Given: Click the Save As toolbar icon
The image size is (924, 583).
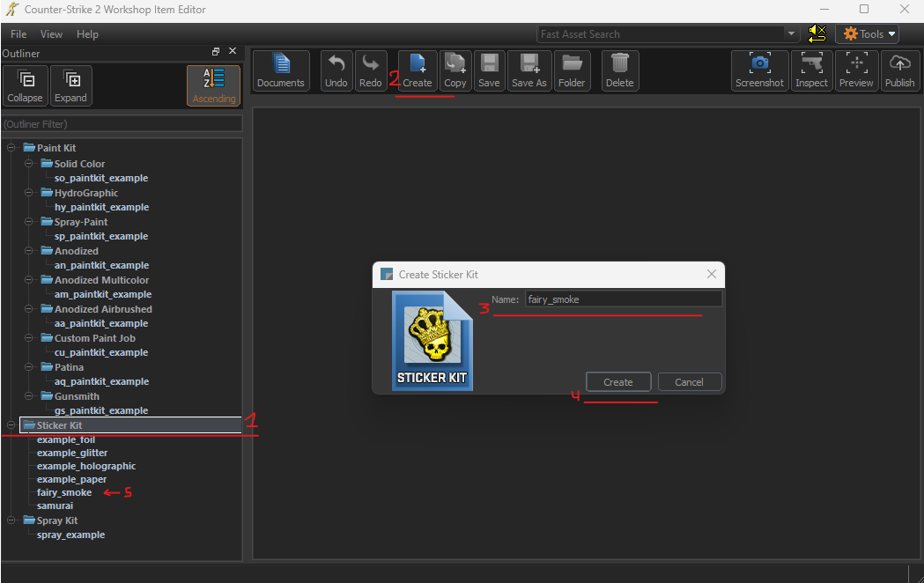Looking at the screenshot, I should [x=529, y=70].
